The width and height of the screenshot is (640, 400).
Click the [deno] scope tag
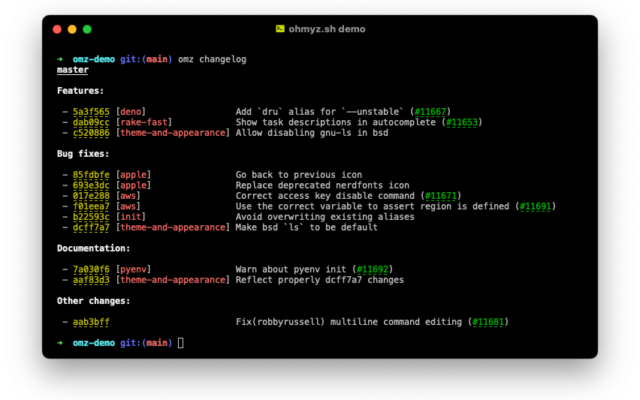pyautogui.click(x=131, y=111)
